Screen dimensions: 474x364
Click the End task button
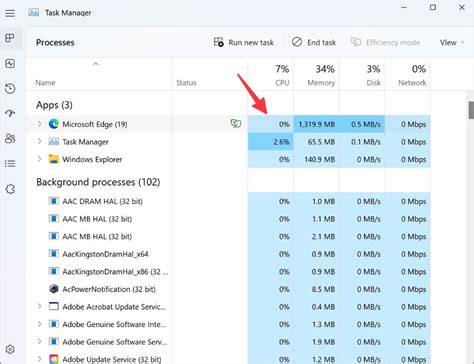click(314, 42)
